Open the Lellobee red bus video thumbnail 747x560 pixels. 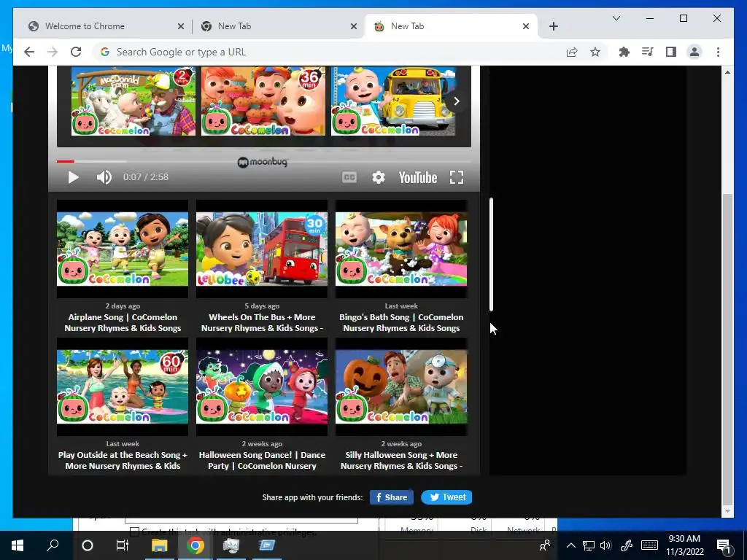(x=262, y=249)
